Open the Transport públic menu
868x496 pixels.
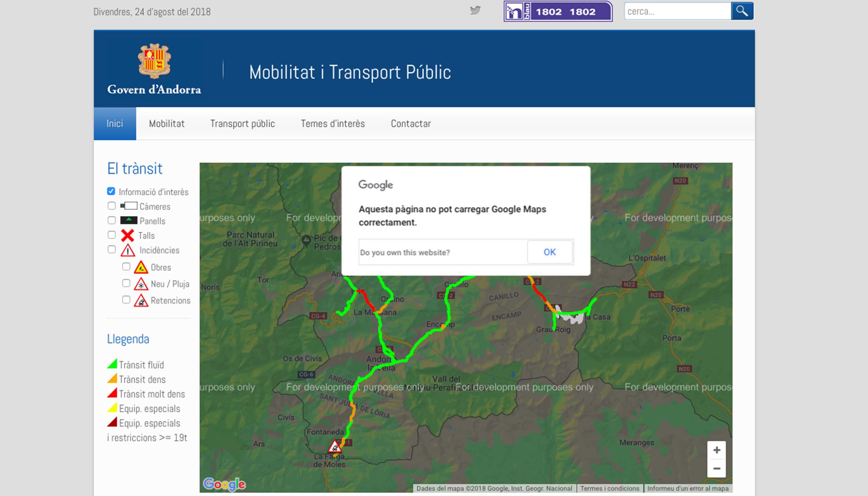pyautogui.click(x=242, y=124)
